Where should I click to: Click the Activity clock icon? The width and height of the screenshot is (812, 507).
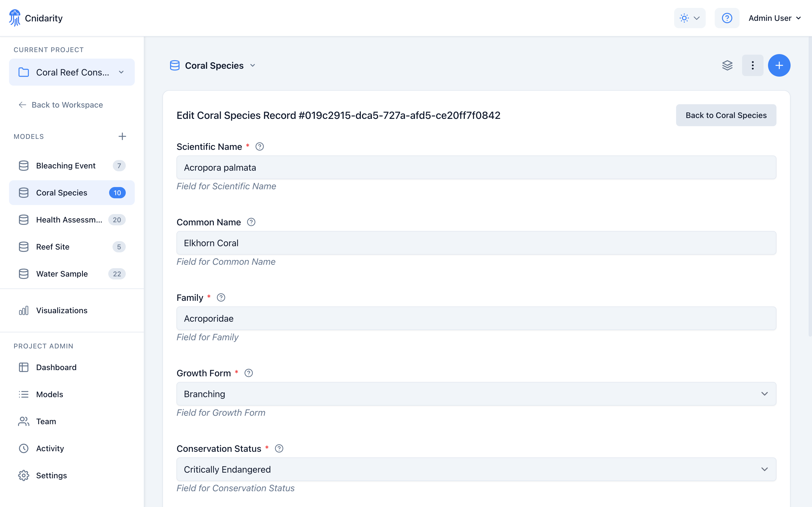click(x=23, y=448)
